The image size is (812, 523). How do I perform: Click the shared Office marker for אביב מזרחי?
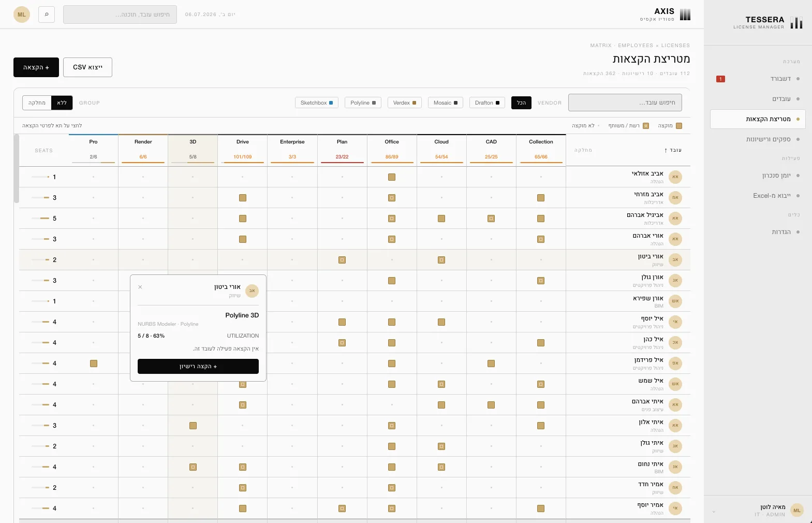tap(392, 198)
